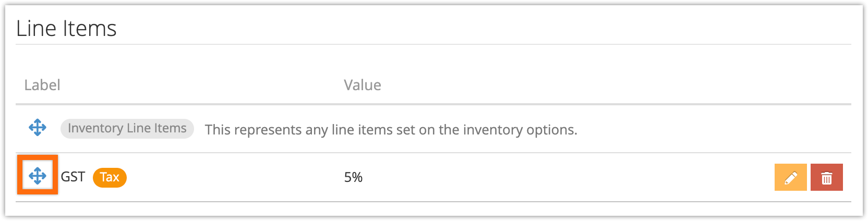Delete the GST line item using trash icon
Image resolution: width=868 pixels, height=221 pixels.
827,177
